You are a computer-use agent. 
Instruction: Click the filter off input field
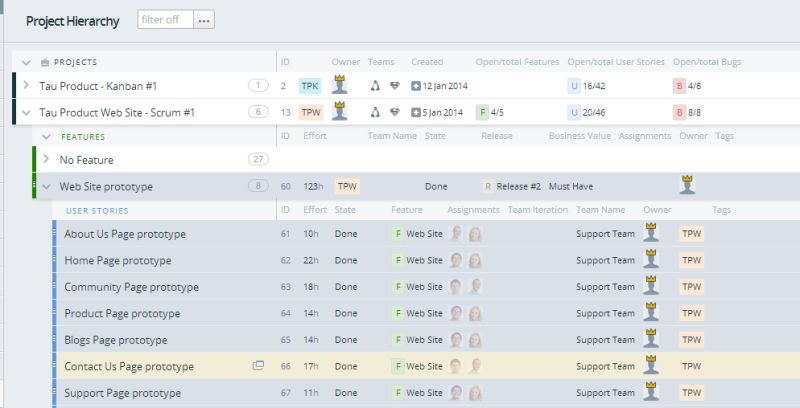165,20
